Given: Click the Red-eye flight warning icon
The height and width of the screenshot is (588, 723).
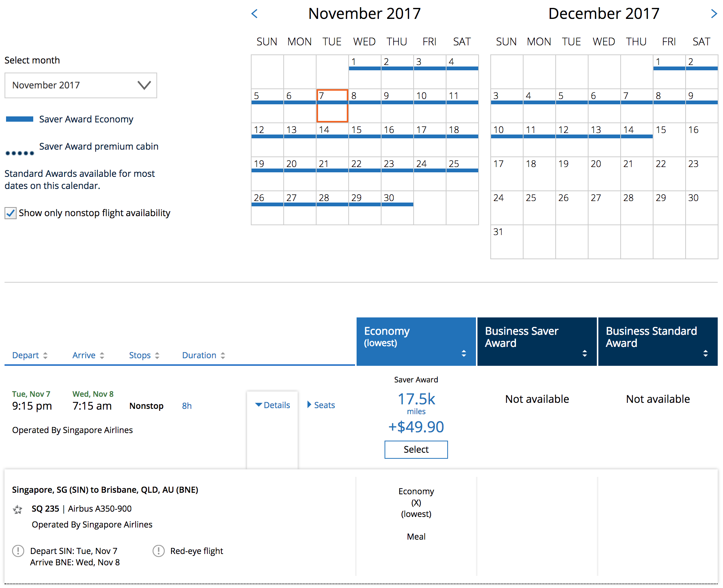Looking at the screenshot, I should tap(159, 551).
